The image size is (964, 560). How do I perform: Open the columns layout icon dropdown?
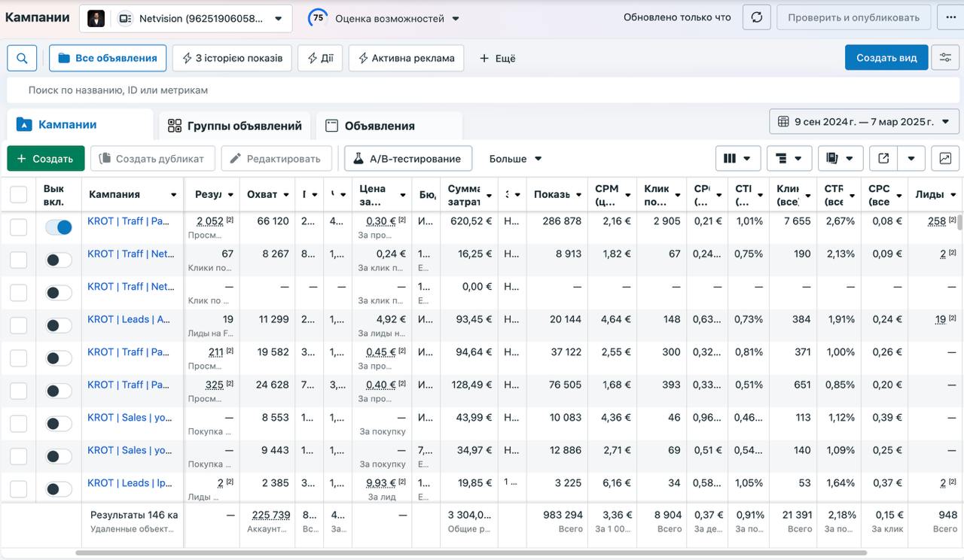[737, 159]
